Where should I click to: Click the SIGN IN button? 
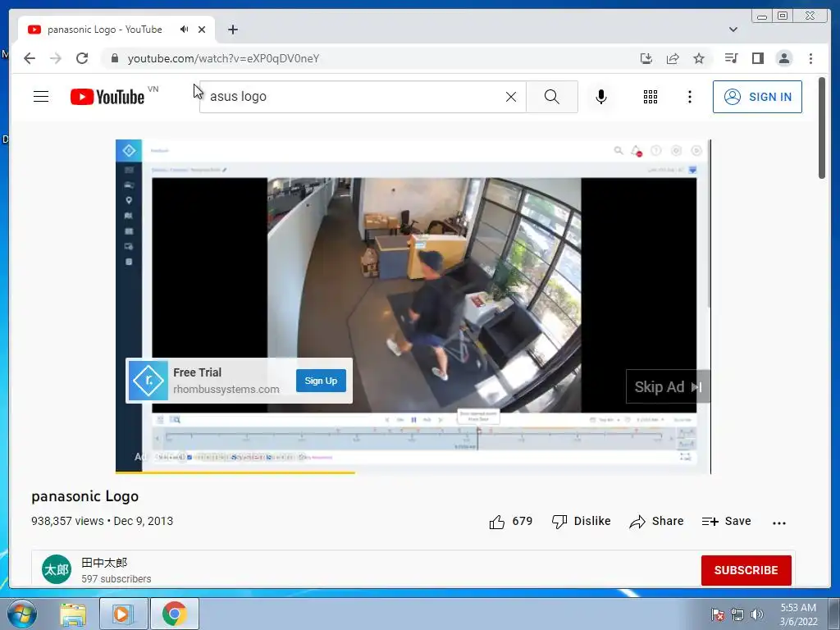click(x=757, y=97)
